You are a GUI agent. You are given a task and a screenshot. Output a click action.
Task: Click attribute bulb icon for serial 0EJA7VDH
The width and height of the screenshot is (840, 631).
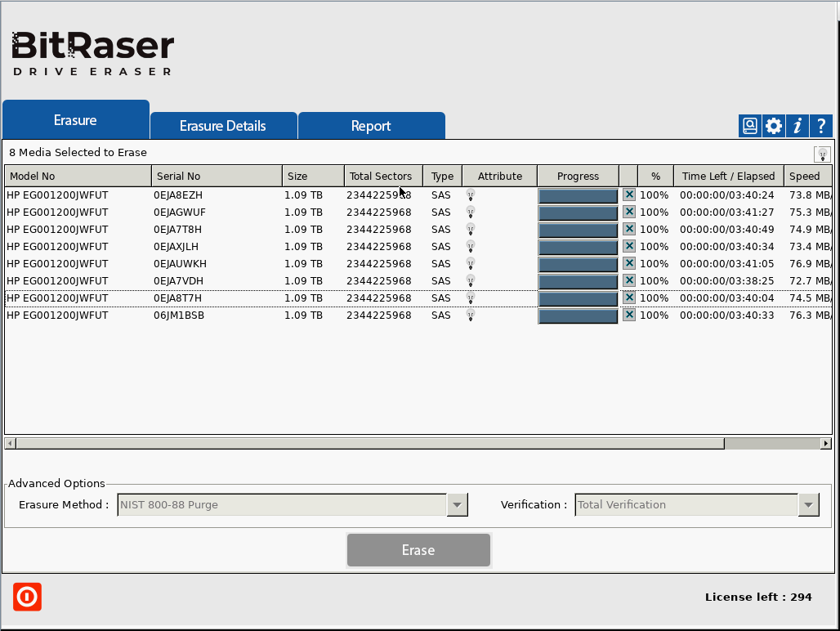pyautogui.click(x=471, y=280)
